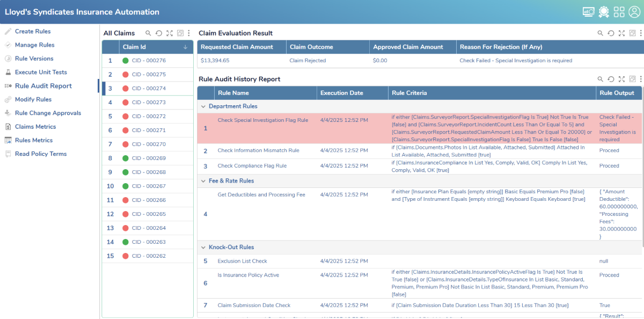The image size is (644, 319).
Task: Open Modify Rules in the sidebar
Action: (33, 99)
